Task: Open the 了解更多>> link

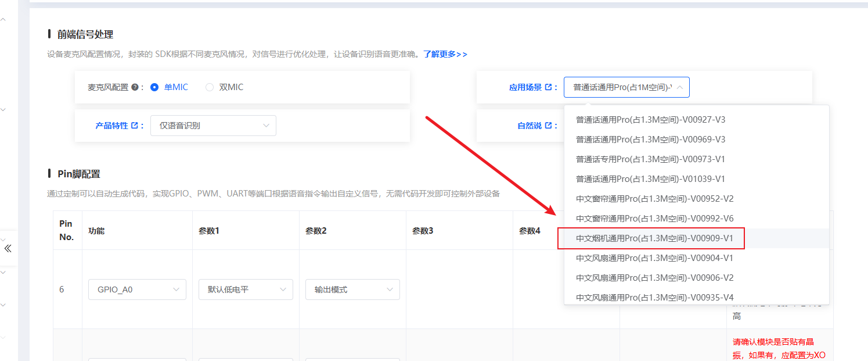Action: 445,54
